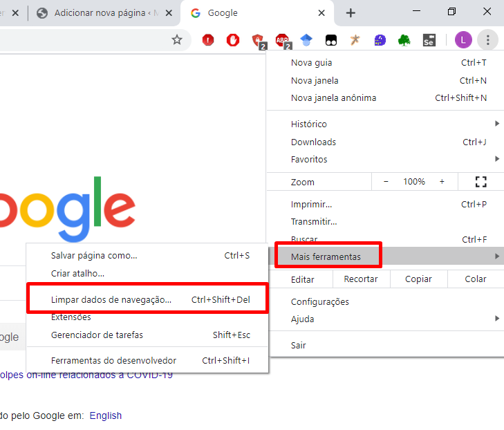
Task: Minimize the Chrome window
Action: coord(416,12)
